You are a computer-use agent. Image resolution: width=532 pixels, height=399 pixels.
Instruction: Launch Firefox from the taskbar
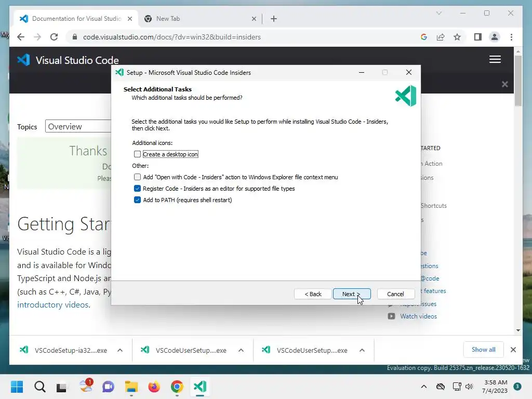154,387
